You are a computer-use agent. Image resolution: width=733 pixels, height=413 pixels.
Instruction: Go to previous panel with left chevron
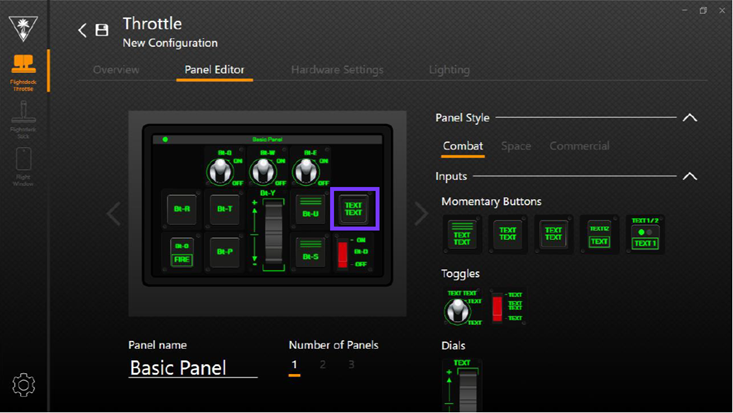[x=114, y=214]
